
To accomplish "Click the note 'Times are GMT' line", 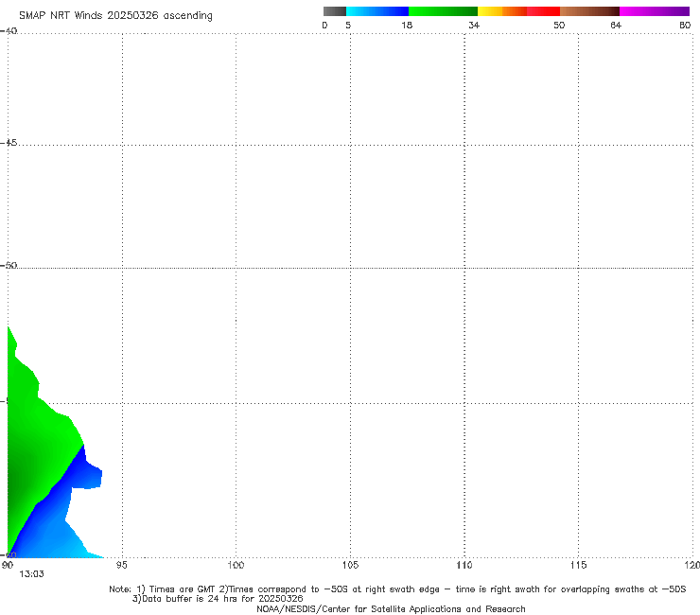I will [397, 589].
